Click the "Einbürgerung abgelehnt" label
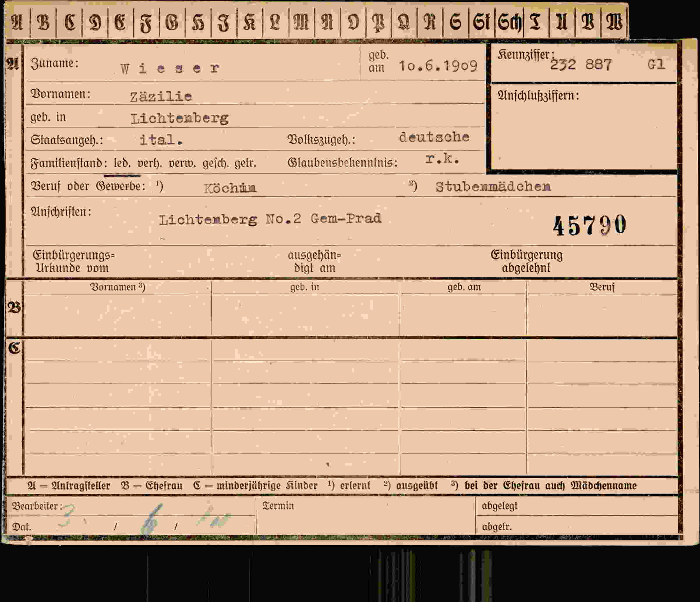Screen dimensions: 700x602 pyautogui.click(x=526, y=261)
